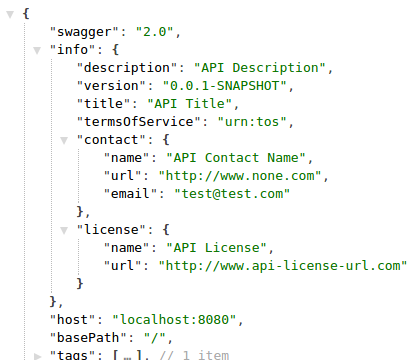
Task: Click the "description" key
Action: 127,68
